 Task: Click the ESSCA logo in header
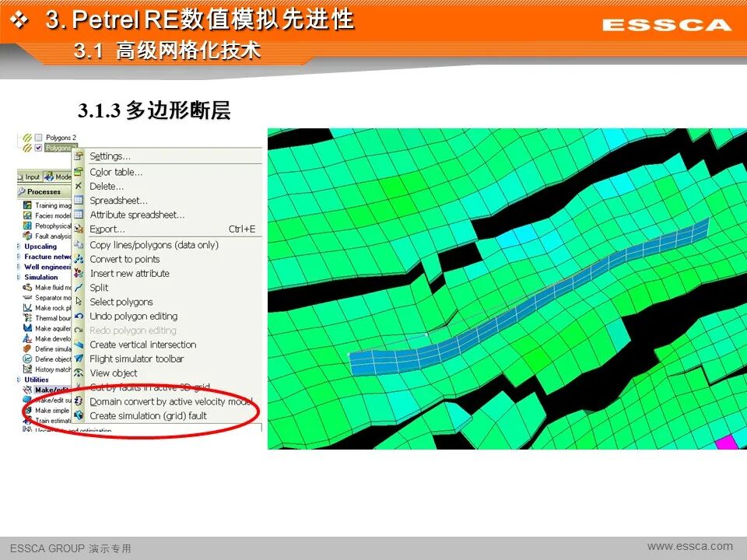667,25
